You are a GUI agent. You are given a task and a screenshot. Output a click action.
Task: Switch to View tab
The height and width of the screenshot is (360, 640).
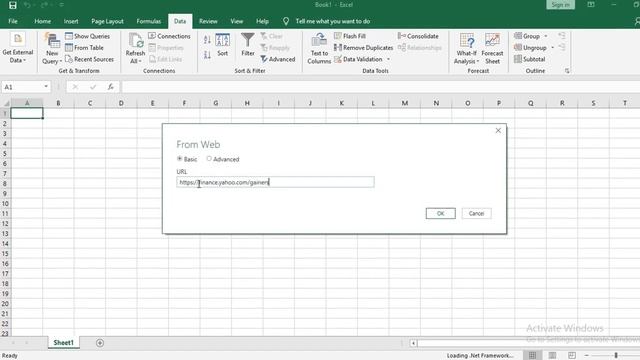pos(236,21)
